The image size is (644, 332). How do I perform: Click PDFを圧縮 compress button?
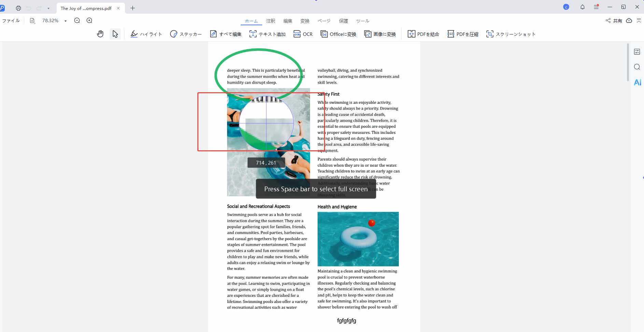463,34
